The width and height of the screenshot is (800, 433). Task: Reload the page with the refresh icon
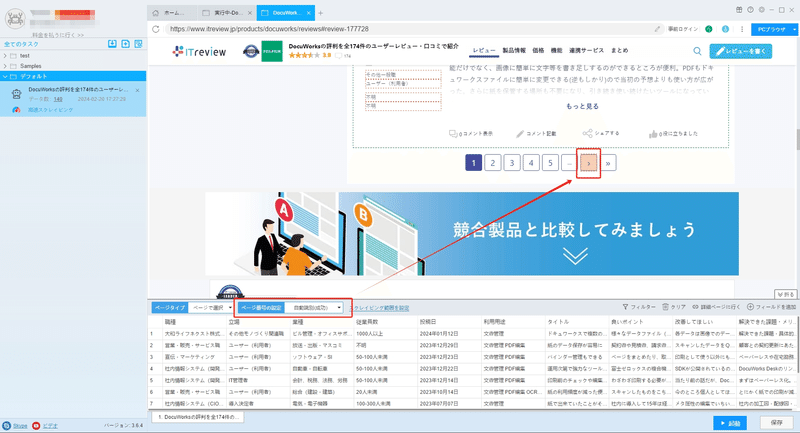[x=156, y=29]
